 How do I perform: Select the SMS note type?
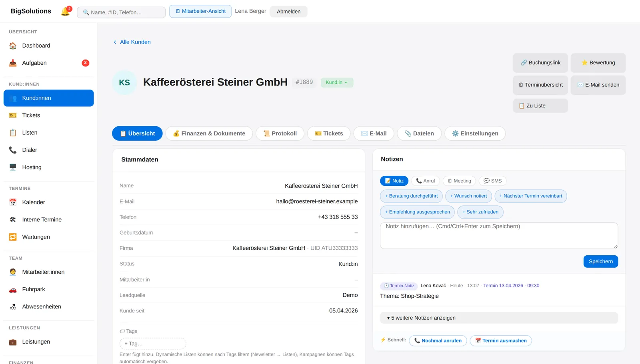coord(492,181)
